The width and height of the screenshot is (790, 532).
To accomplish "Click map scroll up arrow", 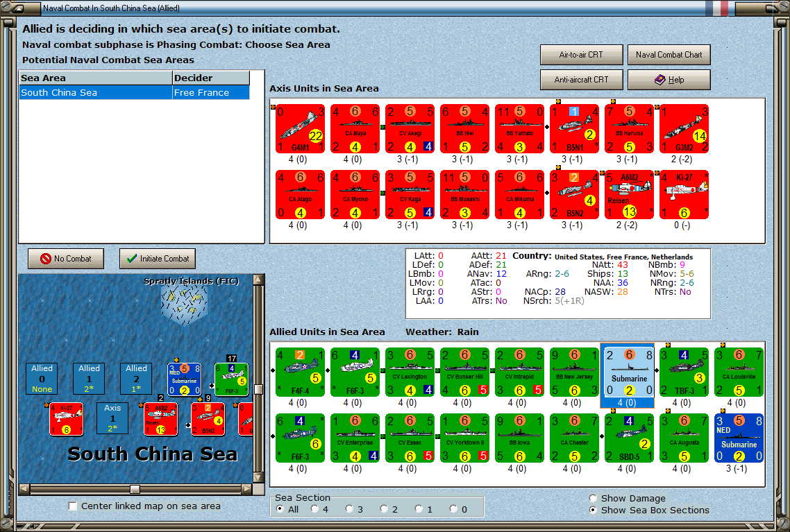I will click(x=258, y=280).
